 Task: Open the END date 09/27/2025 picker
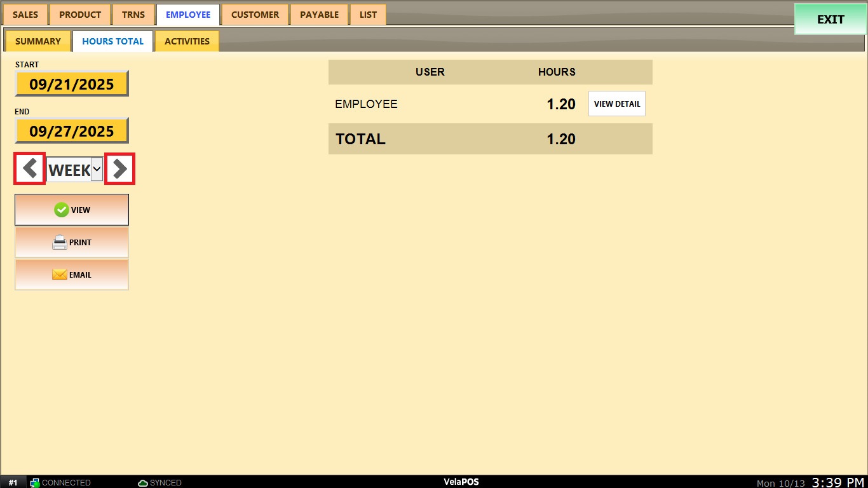click(72, 131)
